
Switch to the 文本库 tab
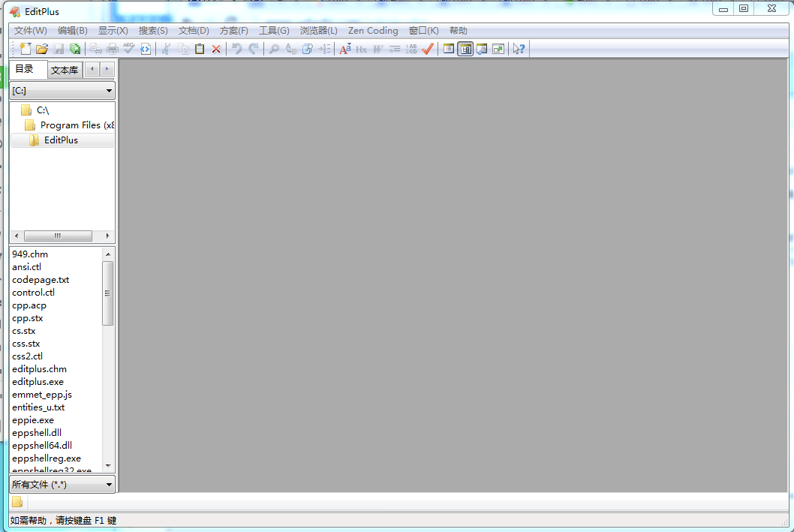[x=65, y=71]
